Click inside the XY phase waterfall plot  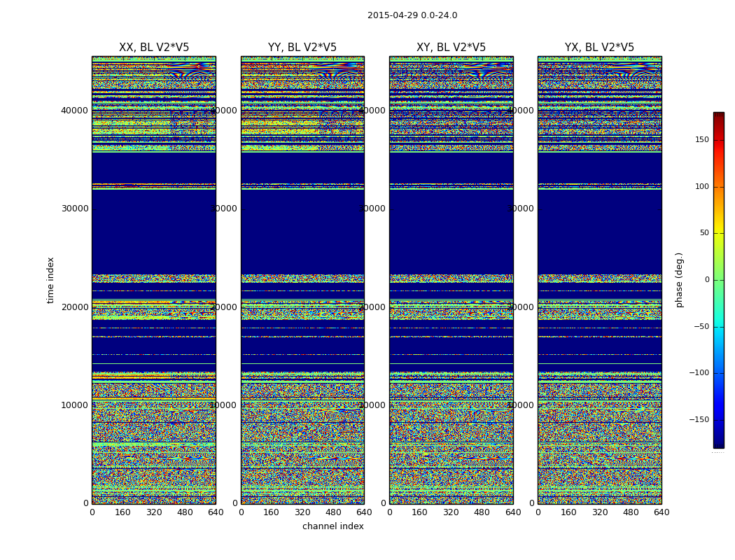[451, 280]
